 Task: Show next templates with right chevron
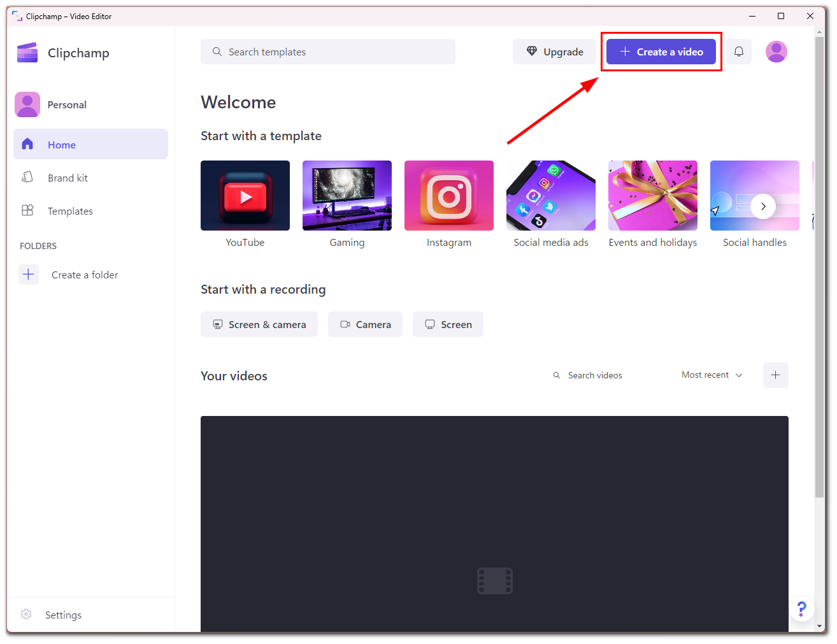(763, 206)
